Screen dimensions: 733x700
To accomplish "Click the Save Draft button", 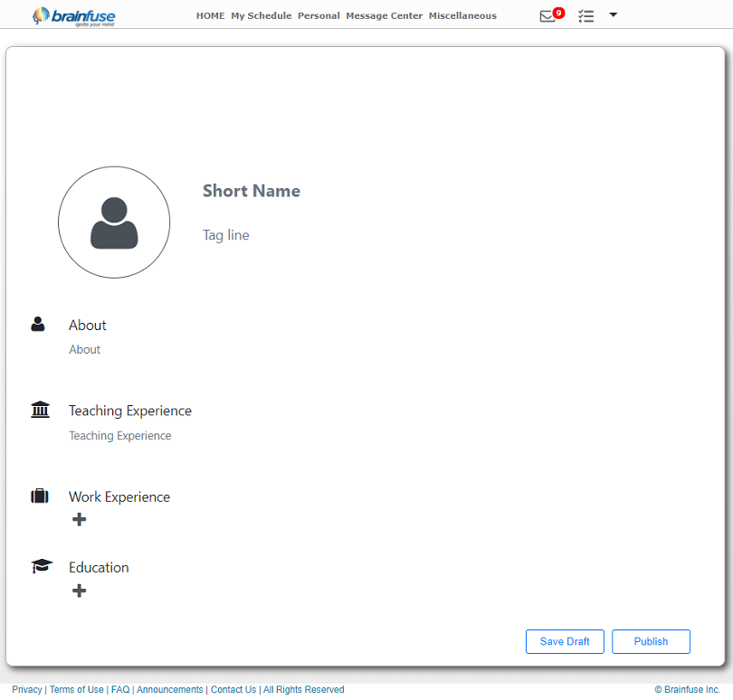I will pos(565,641).
